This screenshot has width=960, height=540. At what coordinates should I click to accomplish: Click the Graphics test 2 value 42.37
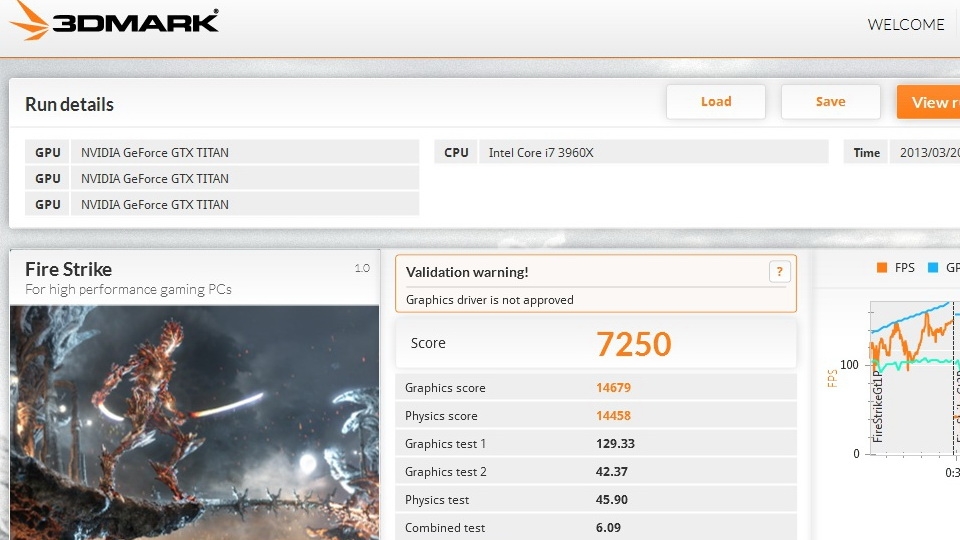[612, 472]
